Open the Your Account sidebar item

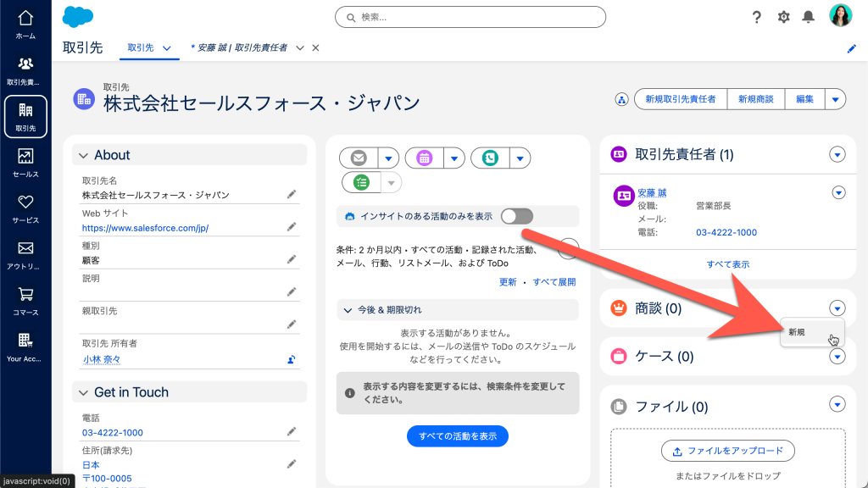point(25,347)
